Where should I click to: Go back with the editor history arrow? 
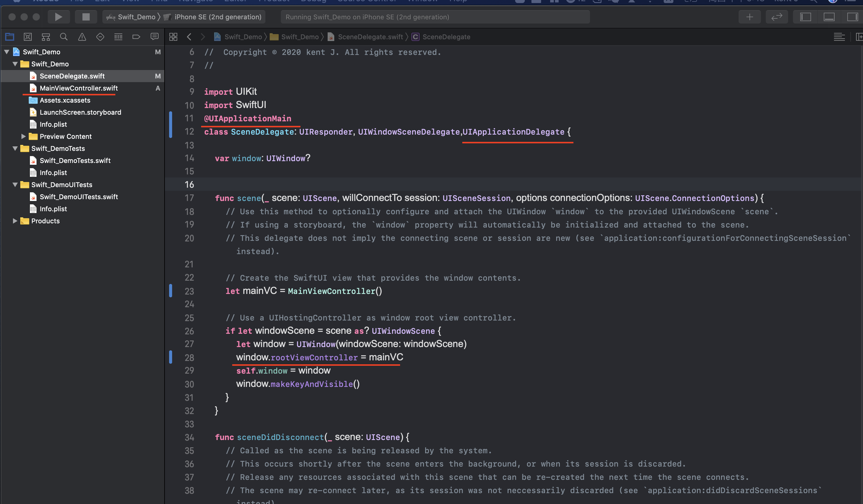(x=189, y=37)
